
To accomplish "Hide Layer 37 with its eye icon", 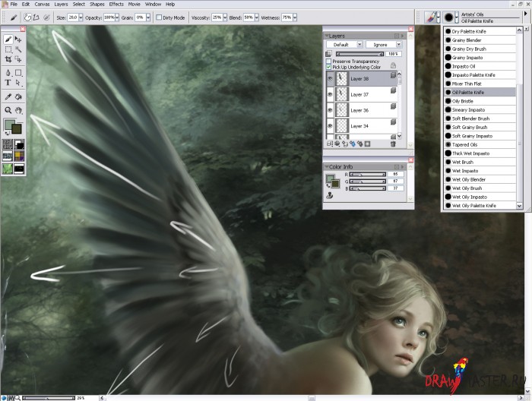I will click(330, 95).
